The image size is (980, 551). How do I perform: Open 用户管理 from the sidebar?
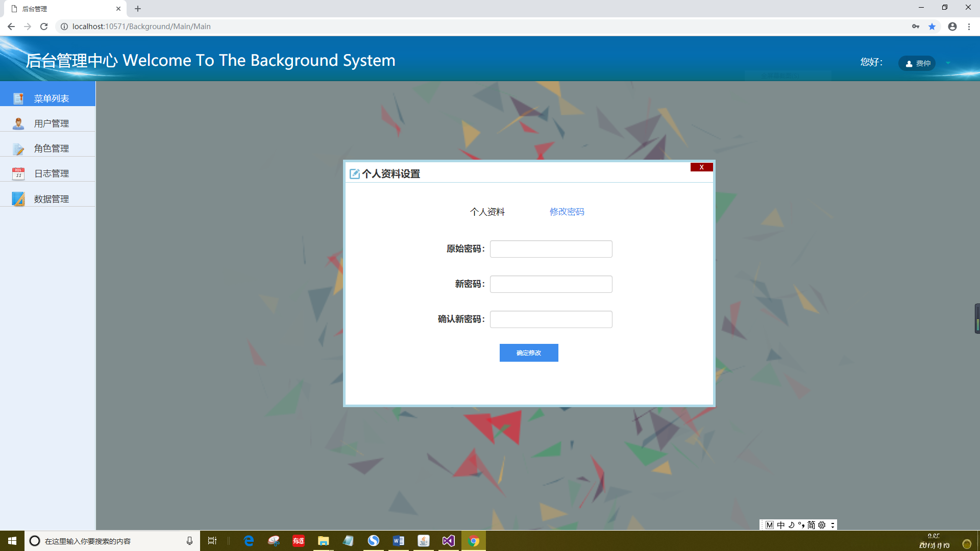click(51, 123)
